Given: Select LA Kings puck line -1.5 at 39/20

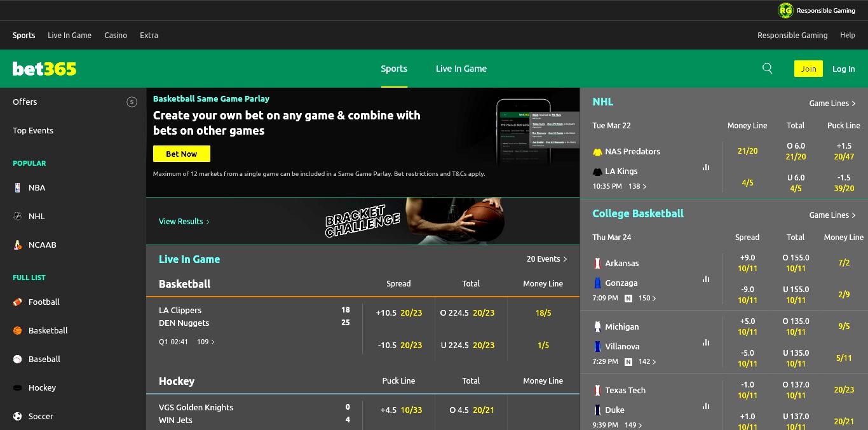Looking at the screenshot, I should click(844, 183).
